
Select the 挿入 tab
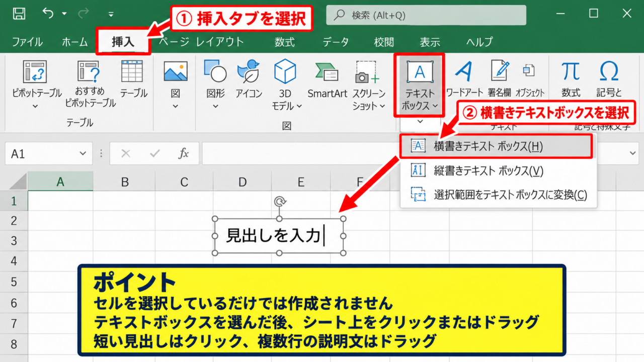(x=123, y=42)
